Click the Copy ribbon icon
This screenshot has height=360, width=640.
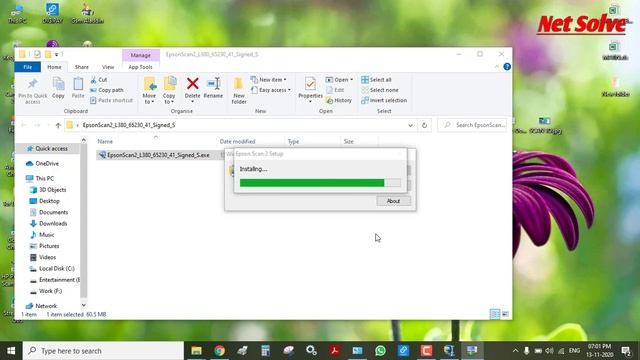coord(58,87)
